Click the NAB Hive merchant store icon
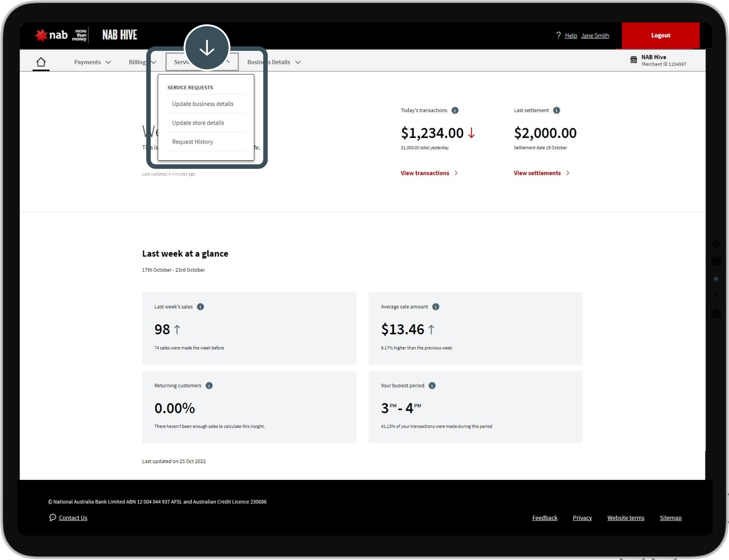The image size is (729, 560). [633, 60]
